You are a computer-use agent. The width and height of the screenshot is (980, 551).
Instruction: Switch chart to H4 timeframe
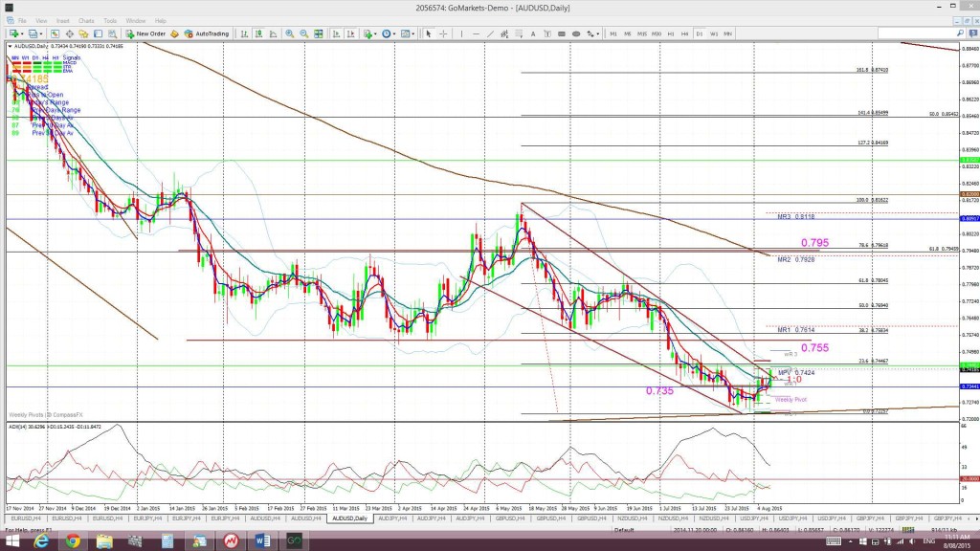coord(684,33)
